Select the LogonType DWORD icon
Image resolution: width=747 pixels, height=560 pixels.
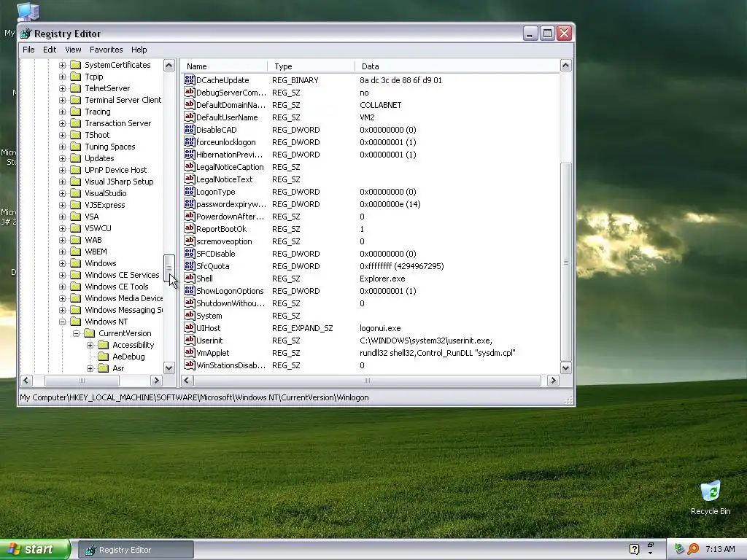tap(189, 192)
